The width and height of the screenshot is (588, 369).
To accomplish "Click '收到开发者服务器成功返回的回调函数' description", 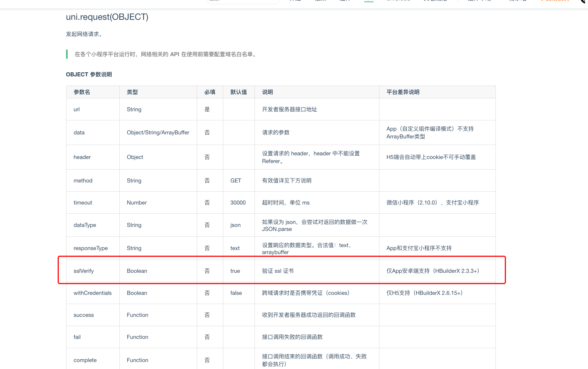I will pos(309,315).
